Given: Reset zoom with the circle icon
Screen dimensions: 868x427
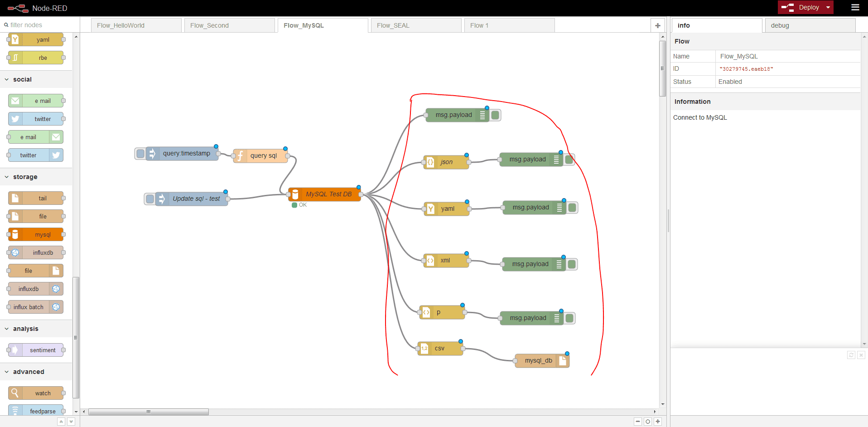Looking at the screenshot, I should (x=648, y=422).
